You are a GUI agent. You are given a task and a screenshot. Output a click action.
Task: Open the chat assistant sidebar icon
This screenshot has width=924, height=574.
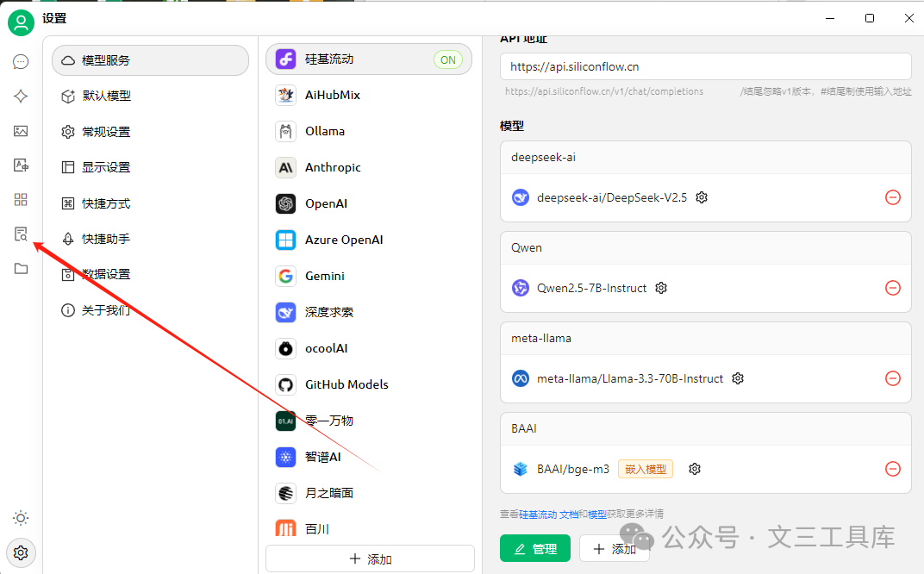click(x=21, y=62)
